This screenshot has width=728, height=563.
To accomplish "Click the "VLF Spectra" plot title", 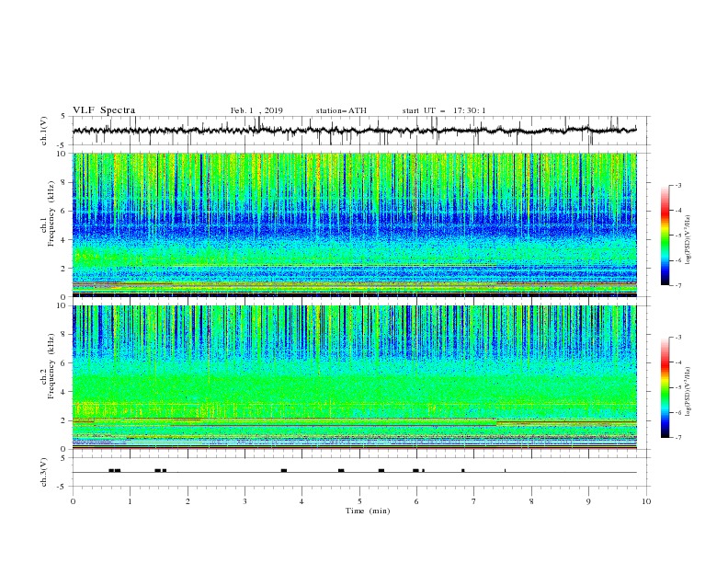I will 104,110.
